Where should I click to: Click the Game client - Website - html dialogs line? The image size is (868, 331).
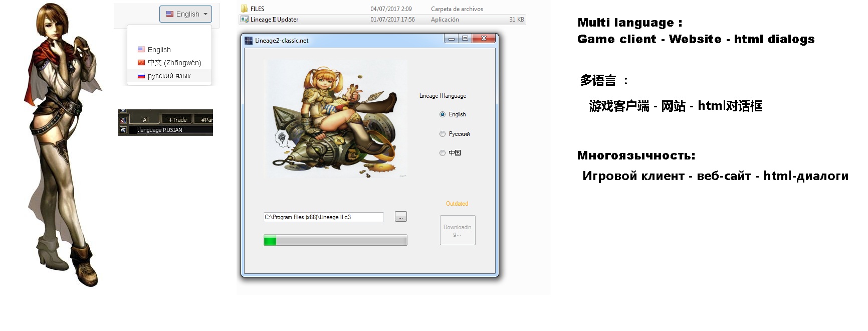click(x=696, y=39)
